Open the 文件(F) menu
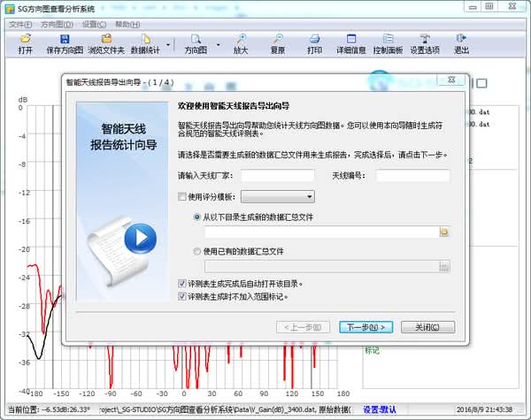Screen dimensions: 531x420 19,25
